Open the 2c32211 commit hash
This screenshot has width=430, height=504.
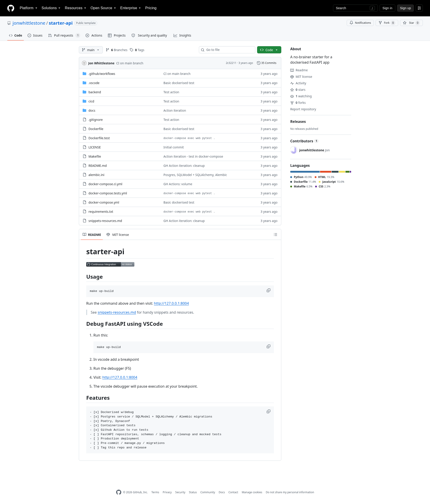pyautogui.click(x=231, y=63)
